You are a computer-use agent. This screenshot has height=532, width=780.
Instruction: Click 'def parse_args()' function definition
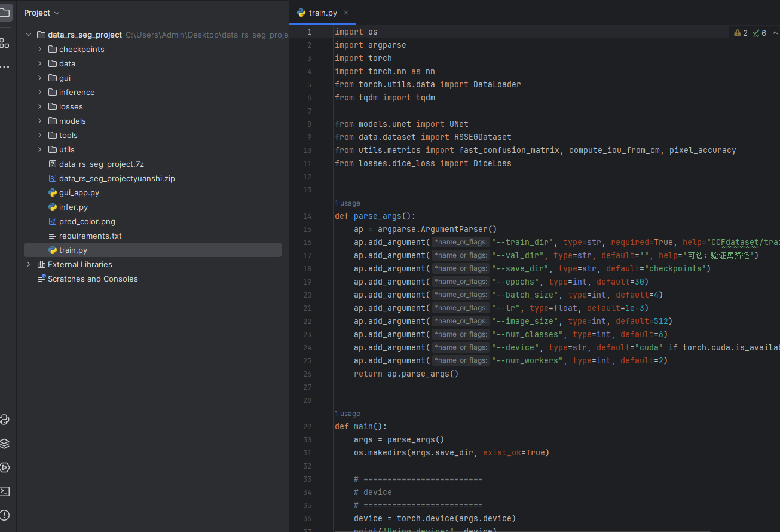375,216
